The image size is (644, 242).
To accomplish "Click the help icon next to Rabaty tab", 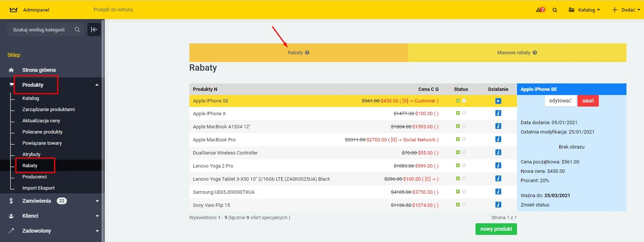I will [x=307, y=53].
